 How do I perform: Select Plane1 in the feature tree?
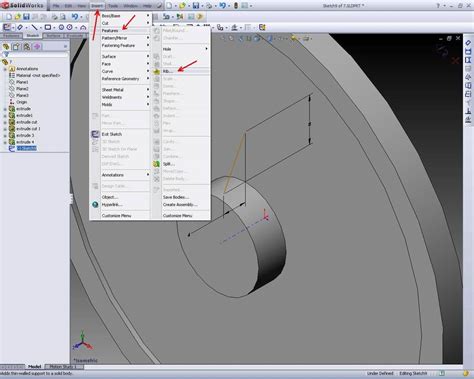[22, 82]
